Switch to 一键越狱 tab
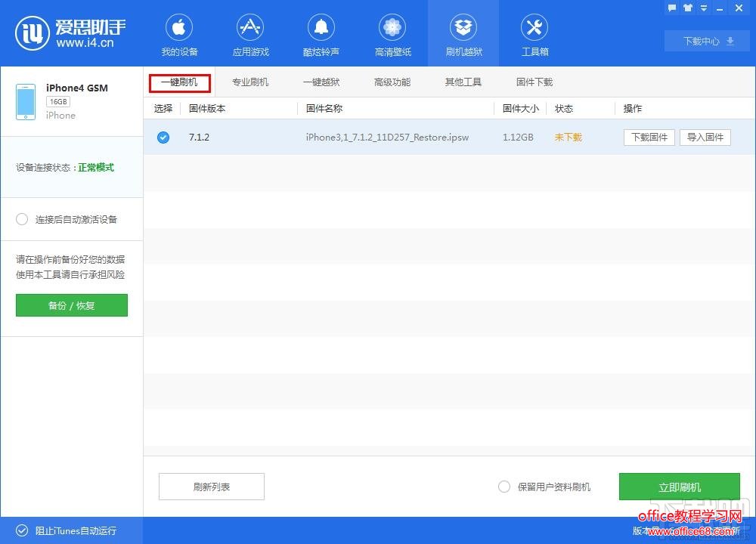 321,82
